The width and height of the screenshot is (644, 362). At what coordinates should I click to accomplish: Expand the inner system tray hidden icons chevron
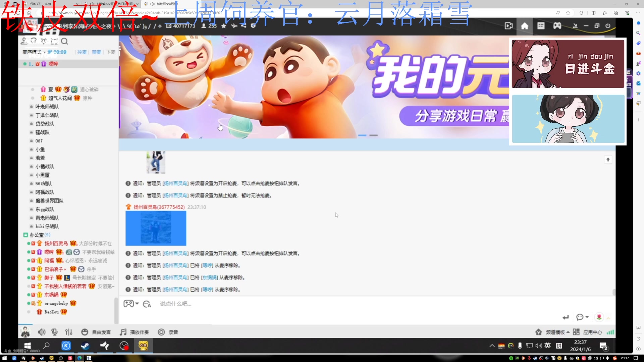(492, 346)
